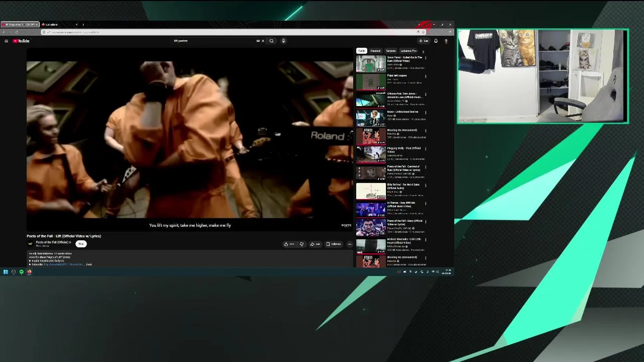Open Snow Patrol Called Out In The Dark thumbnail
644x362 pixels.
371,64
